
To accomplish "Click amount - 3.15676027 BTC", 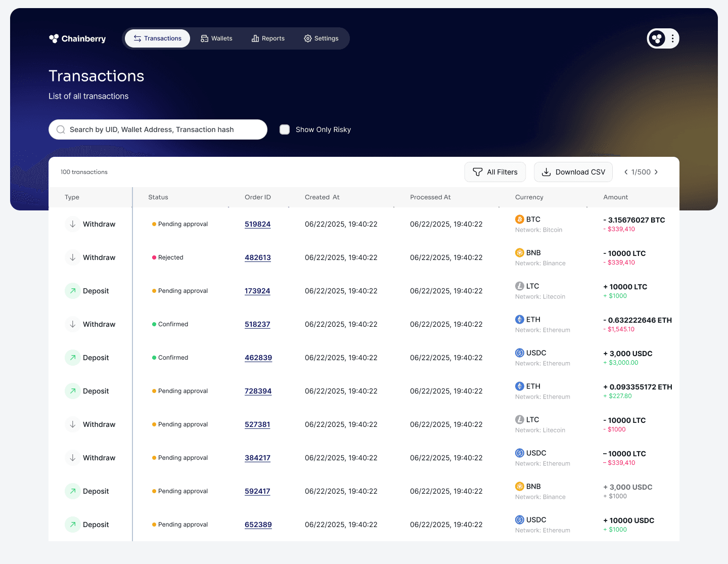I will pyautogui.click(x=634, y=220).
